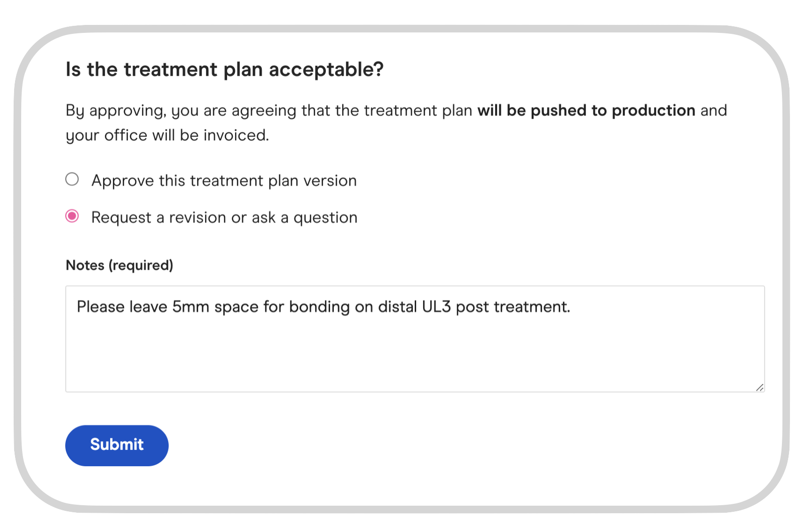Click the selected revision request radio button
The width and height of the screenshot is (805, 532).
[72, 217]
